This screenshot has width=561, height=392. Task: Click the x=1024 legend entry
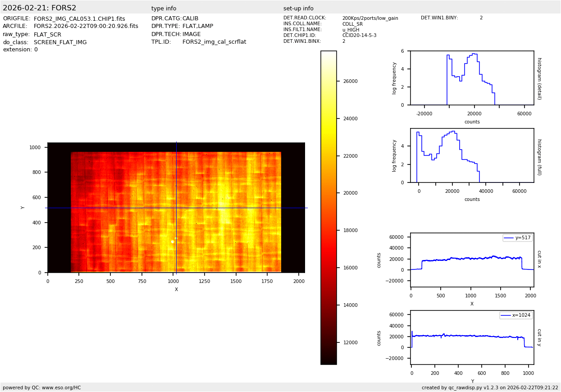[516, 315]
